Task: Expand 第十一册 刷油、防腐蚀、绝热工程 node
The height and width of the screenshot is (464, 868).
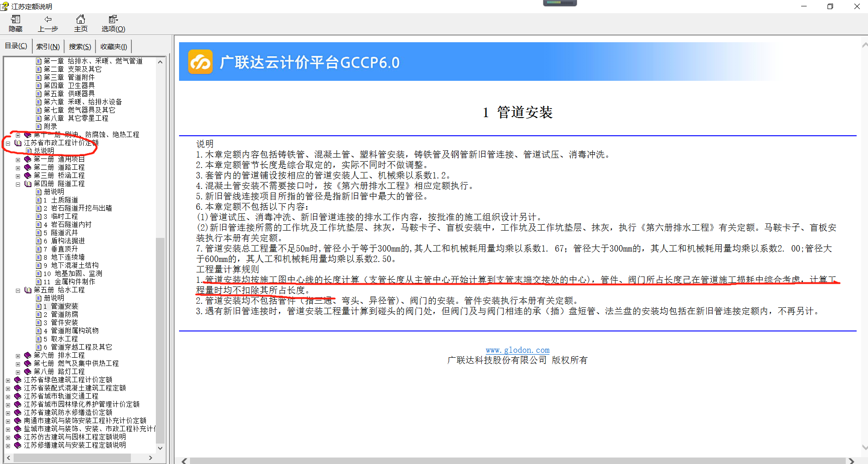Action: [x=18, y=135]
